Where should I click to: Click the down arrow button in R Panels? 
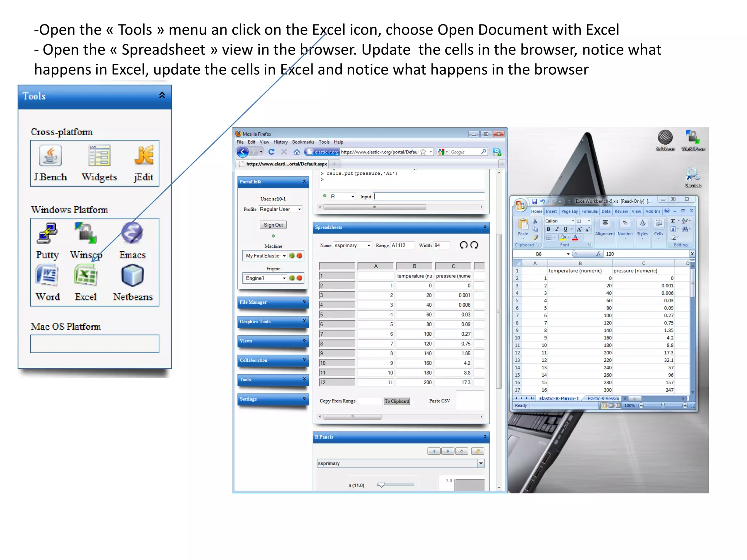[448, 451]
